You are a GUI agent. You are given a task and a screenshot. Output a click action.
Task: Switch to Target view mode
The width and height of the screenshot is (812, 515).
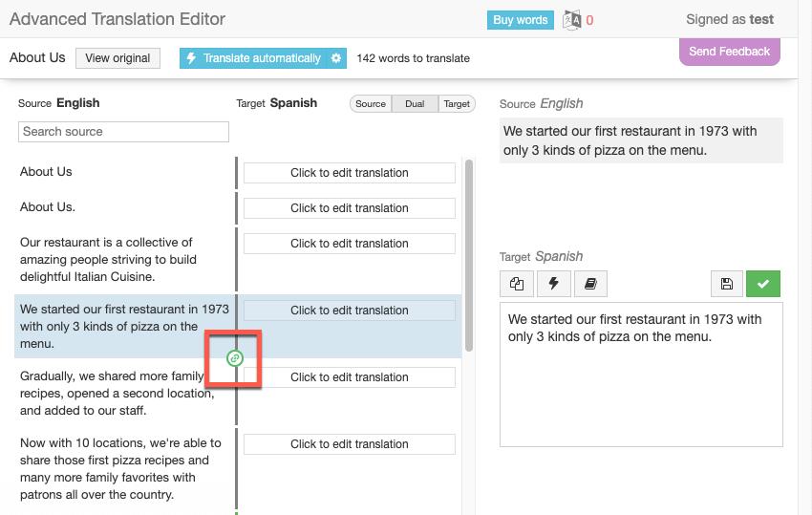[x=457, y=104]
